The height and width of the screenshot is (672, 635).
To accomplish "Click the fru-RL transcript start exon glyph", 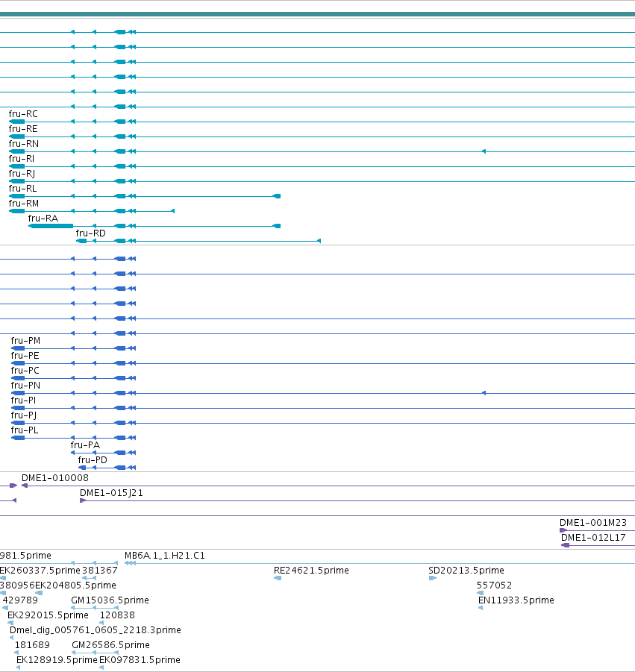I will click(x=277, y=196).
